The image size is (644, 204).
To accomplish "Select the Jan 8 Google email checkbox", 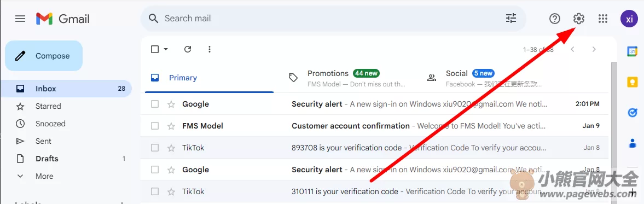I will pyautogui.click(x=155, y=170).
